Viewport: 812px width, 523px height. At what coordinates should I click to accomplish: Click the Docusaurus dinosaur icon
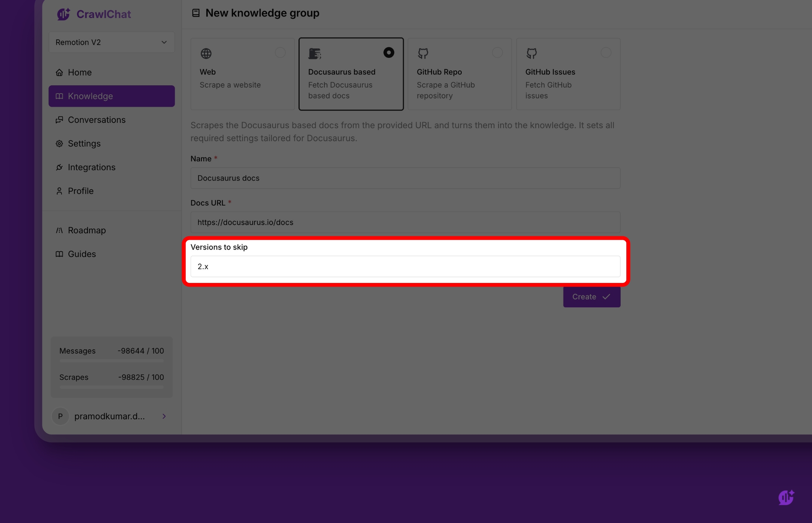(x=315, y=54)
